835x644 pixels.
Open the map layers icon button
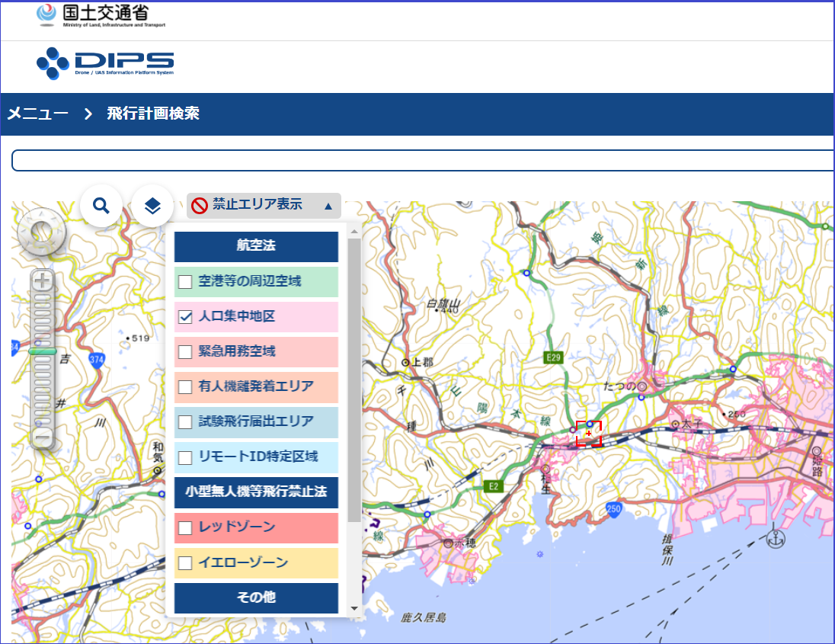152,206
